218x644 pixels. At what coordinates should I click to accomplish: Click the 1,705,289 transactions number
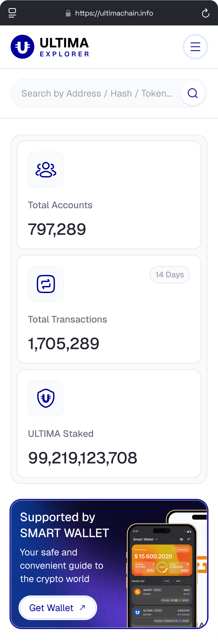64,344
